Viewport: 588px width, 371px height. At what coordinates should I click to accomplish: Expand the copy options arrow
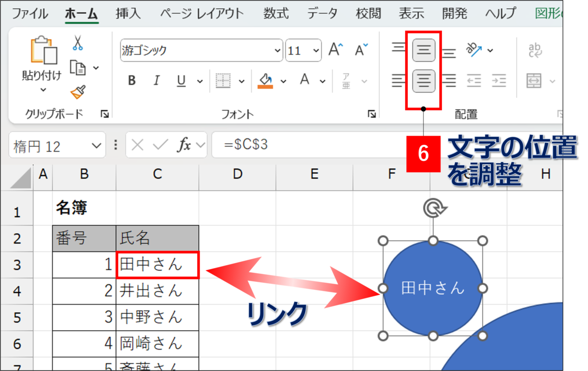coord(96,68)
